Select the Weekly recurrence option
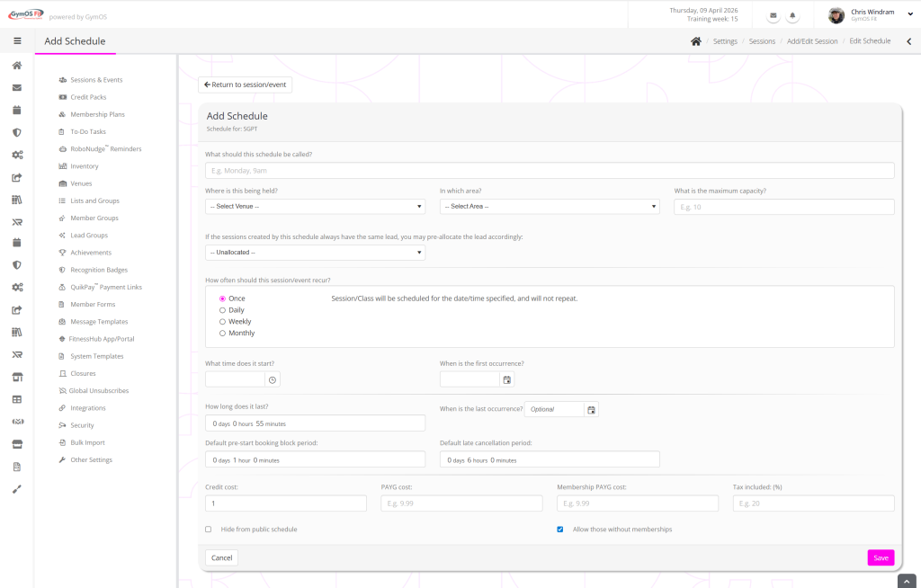921x588 pixels. pyautogui.click(x=223, y=322)
